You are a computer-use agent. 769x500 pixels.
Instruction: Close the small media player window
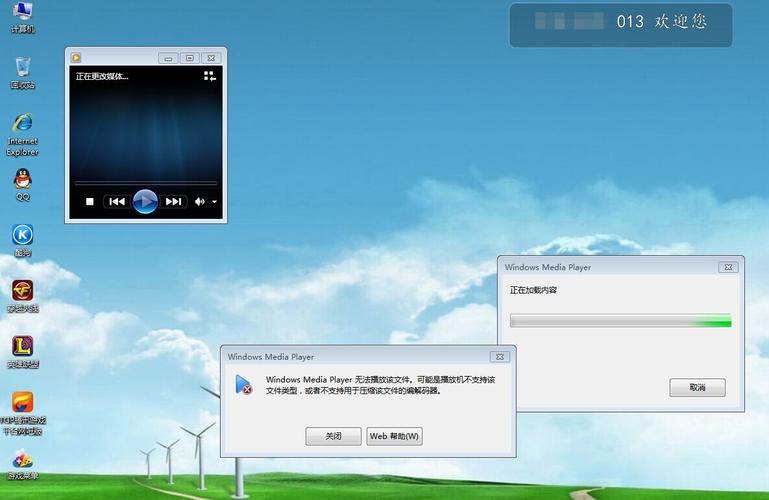coord(211,58)
